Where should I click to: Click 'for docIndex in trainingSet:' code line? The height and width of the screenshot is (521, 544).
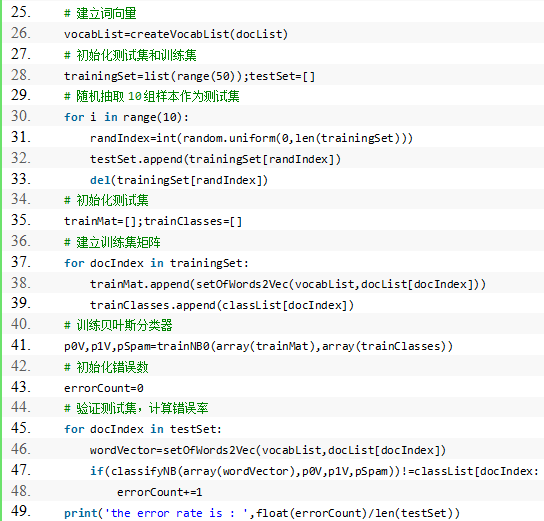(156, 263)
